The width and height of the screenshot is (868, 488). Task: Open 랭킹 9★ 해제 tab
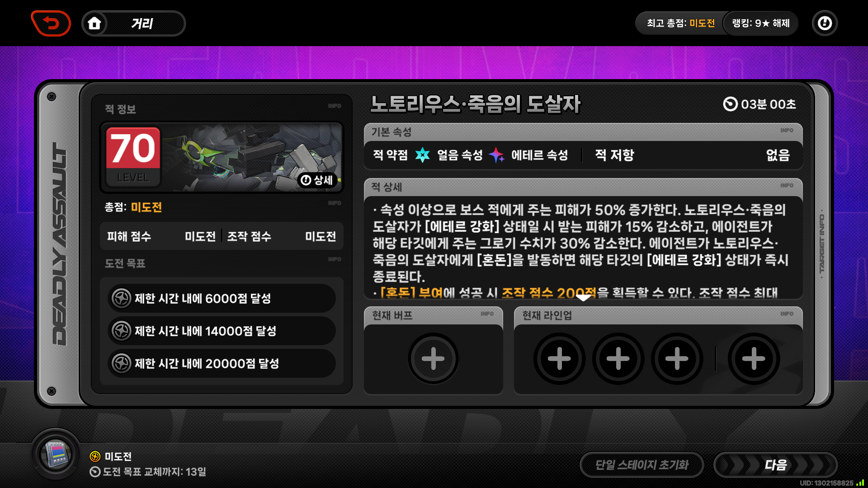[x=761, y=23]
